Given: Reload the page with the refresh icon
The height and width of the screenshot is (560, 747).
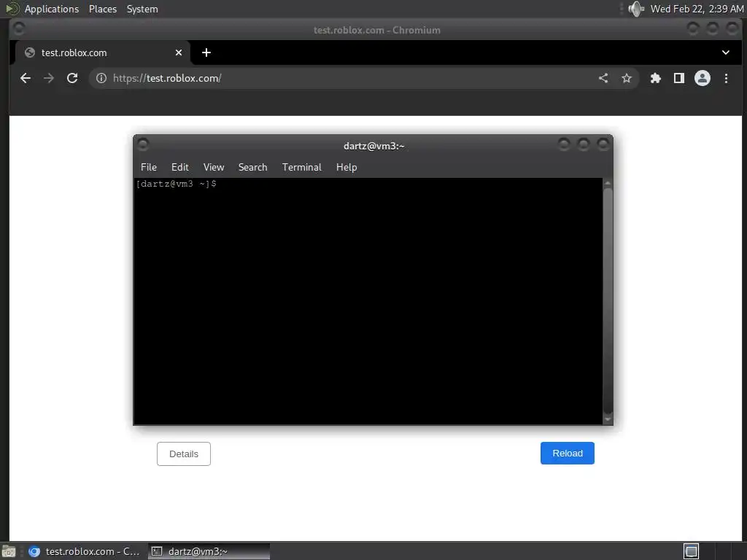Looking at the screenshot, I should 72,78.
